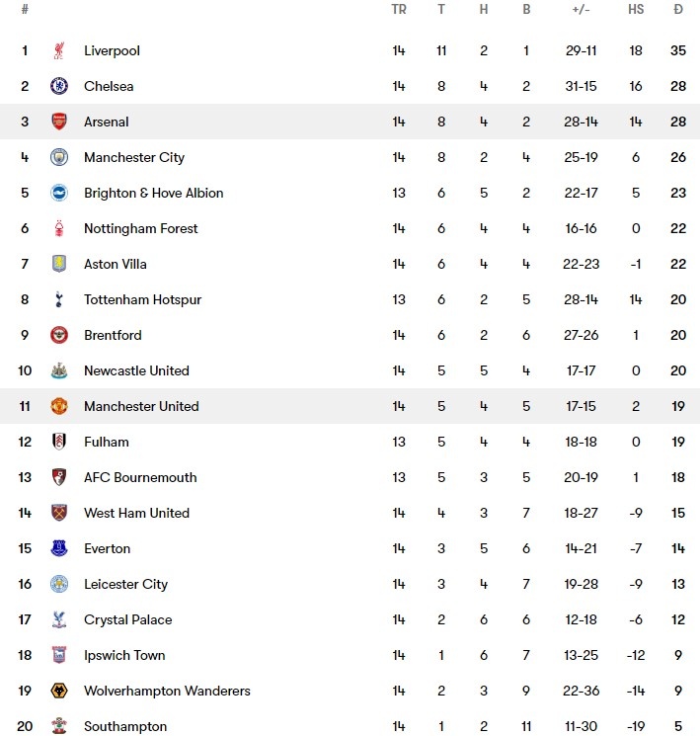
Task: Open the Brighton & Hove Albion team link
Action: coord(153,193)
